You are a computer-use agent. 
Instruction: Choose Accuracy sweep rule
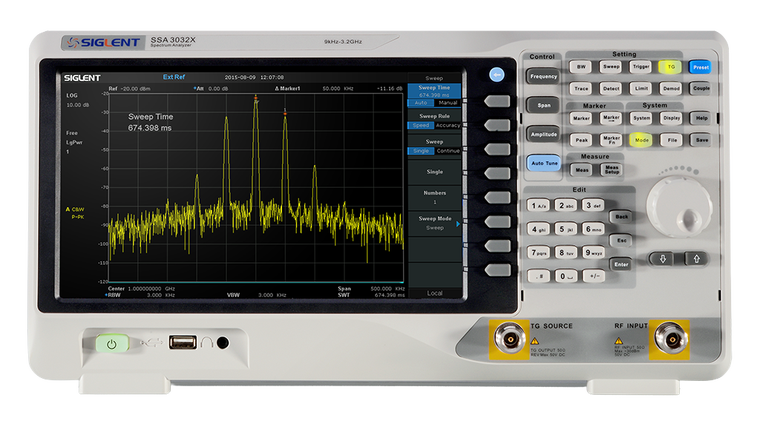click(x=447, y=125)
